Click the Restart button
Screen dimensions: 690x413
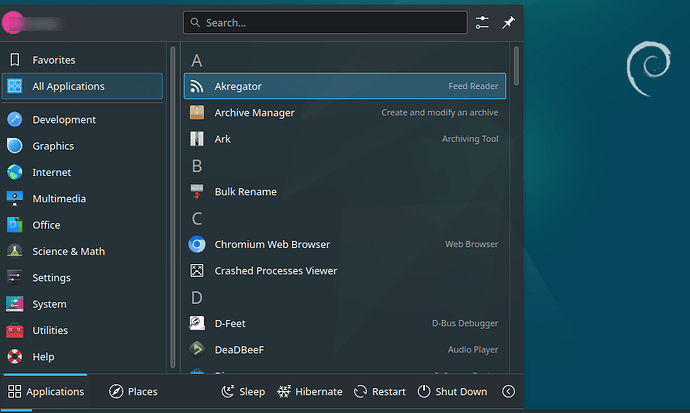click(380, 392)
